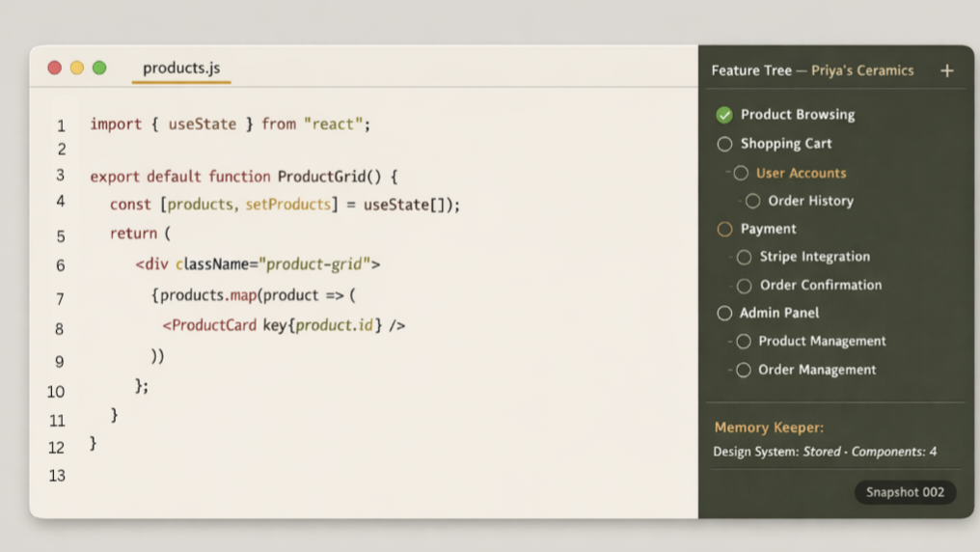Collapse the Payment feature branch
This screenshot has width=980, height=552.
click(x=768, y=230)
